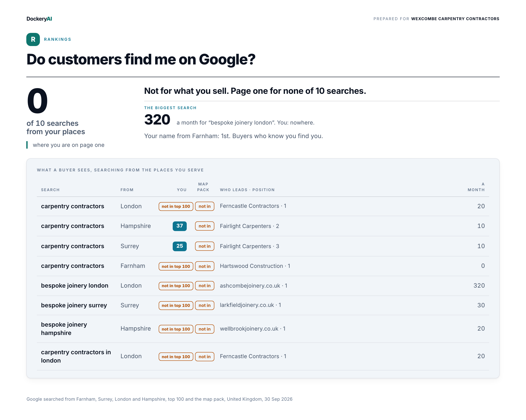Click the '25' rank badge for Surrey
The width and height of the screenshot is (526, 420).
pos(179,246)
